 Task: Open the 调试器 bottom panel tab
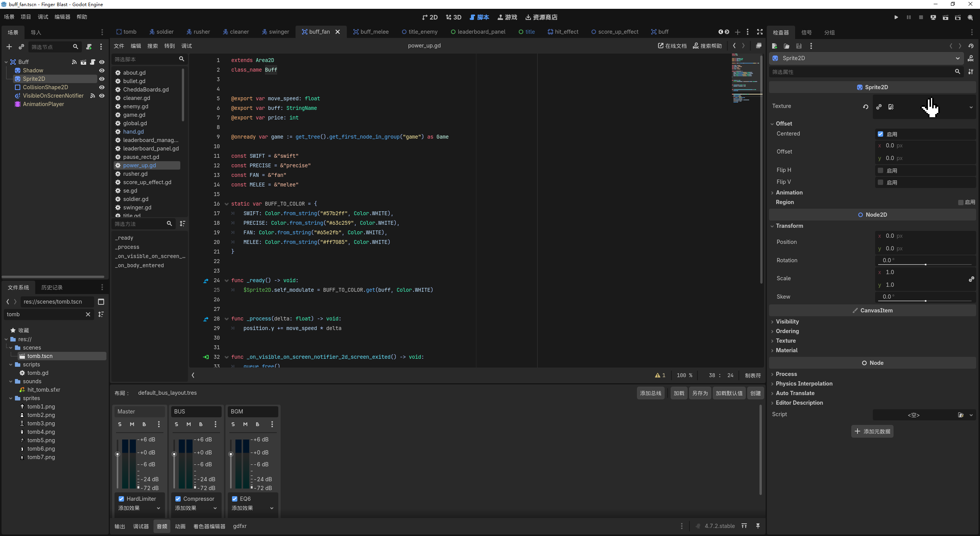141,526
